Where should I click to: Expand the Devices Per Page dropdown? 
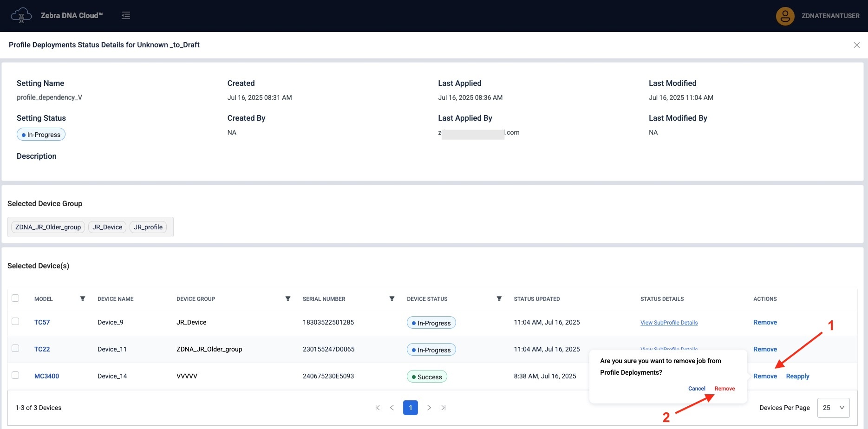pos(833,408)
